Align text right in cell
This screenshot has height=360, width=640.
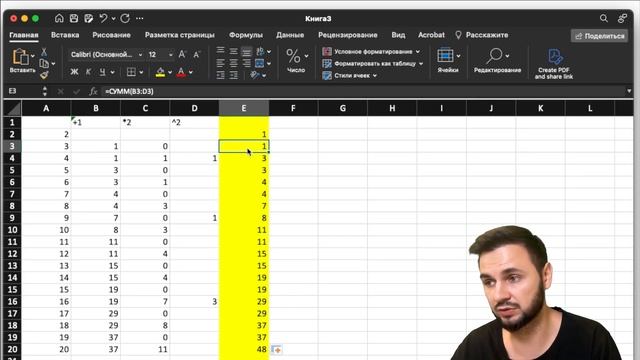point(247,63)
